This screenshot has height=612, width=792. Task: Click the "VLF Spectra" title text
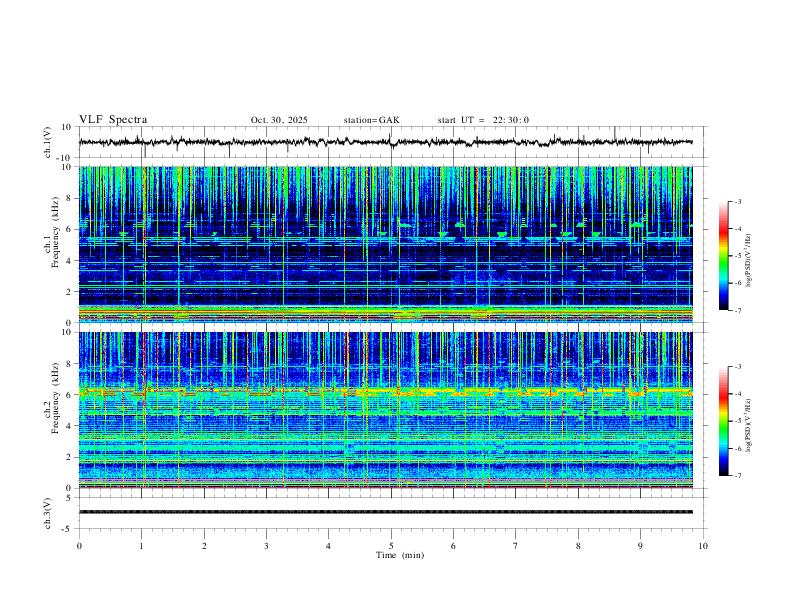113,120
